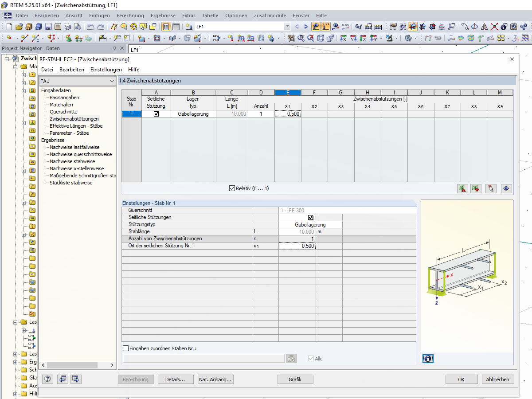Select x1 value 0.500 cell in table
Screen dimensions: 532x399
coord(288,114)
